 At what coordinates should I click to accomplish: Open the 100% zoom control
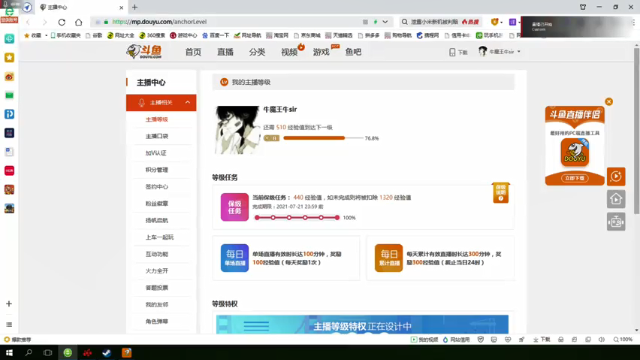[623, 340]
